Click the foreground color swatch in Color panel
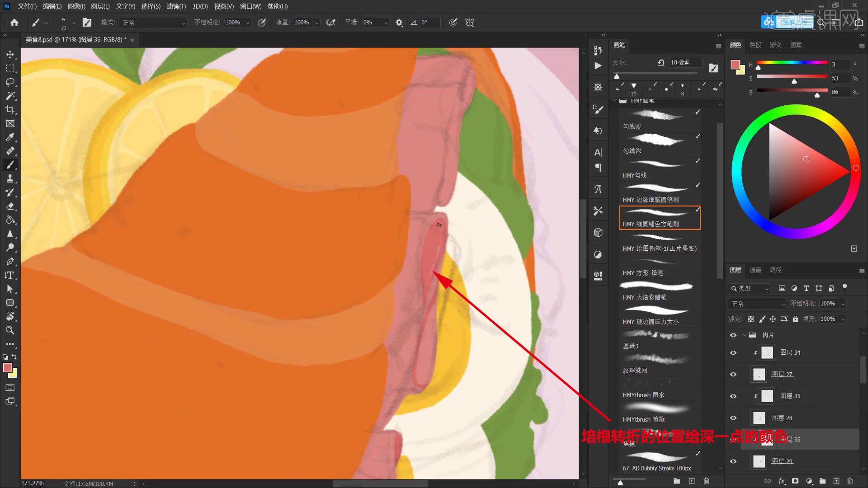Screen dimensions: 868x488 click(735, 64)
